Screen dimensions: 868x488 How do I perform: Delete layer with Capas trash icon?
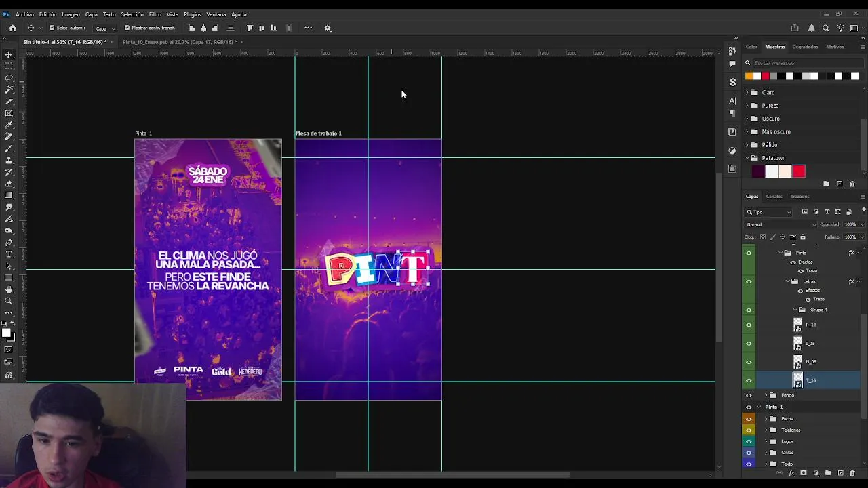852,473
